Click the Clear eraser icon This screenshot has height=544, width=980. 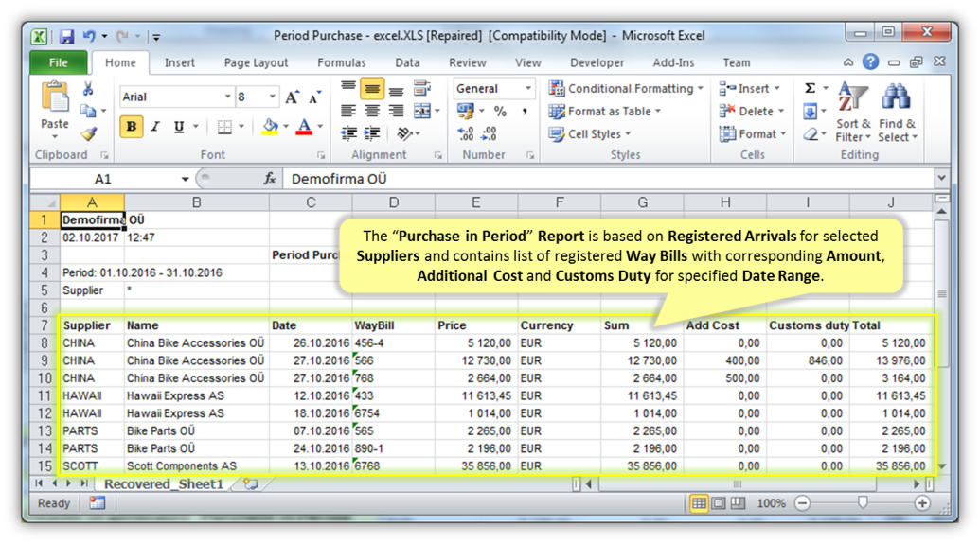pos(811,133)
